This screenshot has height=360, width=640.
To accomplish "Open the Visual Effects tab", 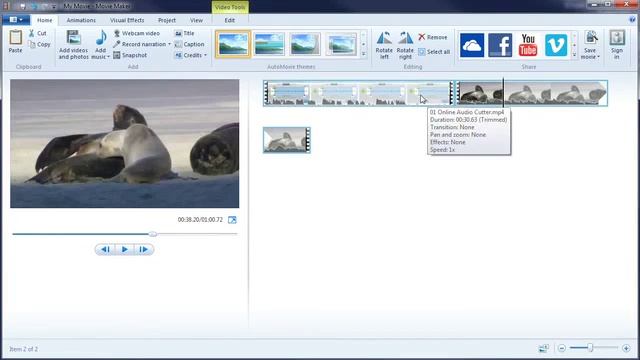I will click(x=127, y=20).
